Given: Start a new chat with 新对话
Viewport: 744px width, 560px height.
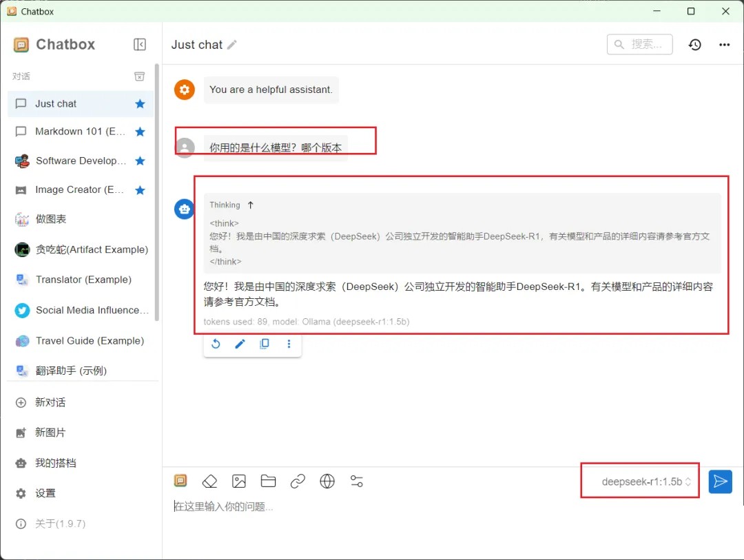Looking at the screenshot, I should [81, 402].
